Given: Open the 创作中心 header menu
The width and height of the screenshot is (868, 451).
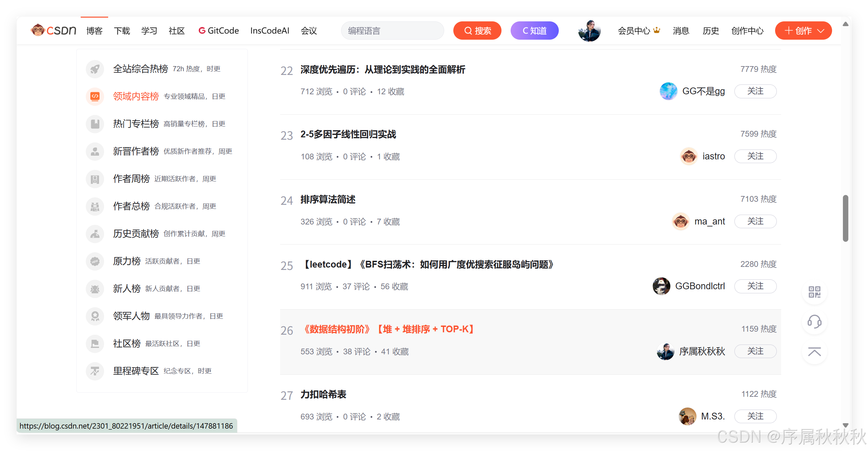Looking at the screenshot, I should coord(747,31).
